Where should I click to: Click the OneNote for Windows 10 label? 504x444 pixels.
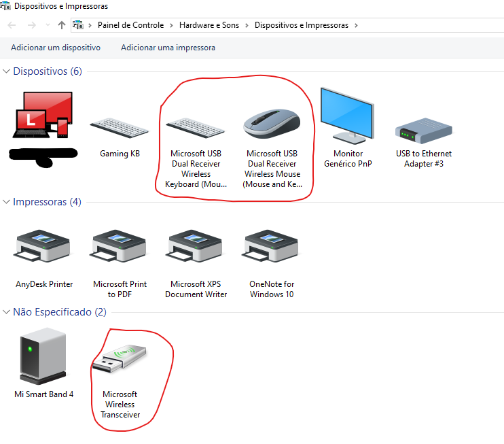(x=272, y=289)
